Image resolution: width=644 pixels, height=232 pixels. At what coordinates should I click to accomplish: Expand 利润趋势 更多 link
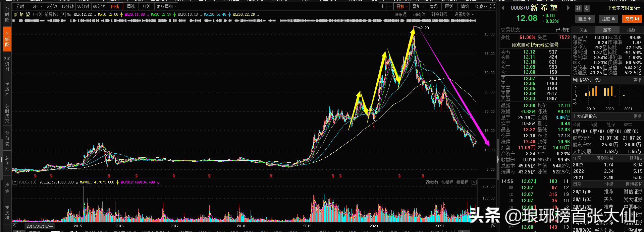point(637,80)
